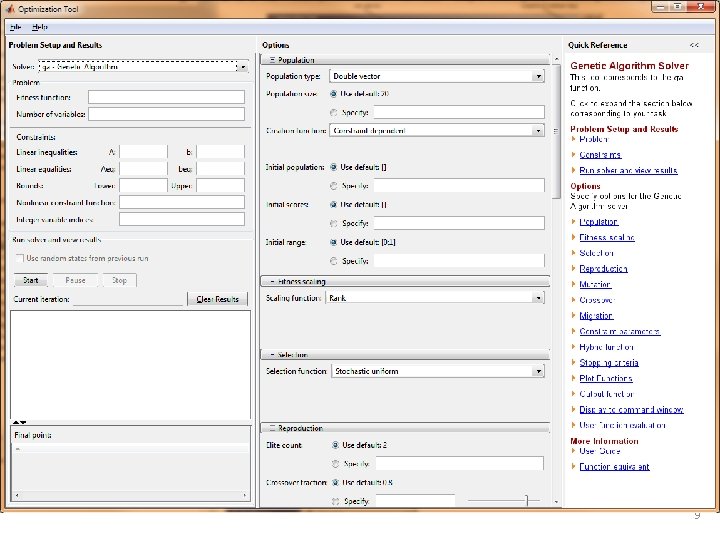Select Elite count Specify radio
The height and width of the screenshot is (540, 720).
tap(335, 464)
